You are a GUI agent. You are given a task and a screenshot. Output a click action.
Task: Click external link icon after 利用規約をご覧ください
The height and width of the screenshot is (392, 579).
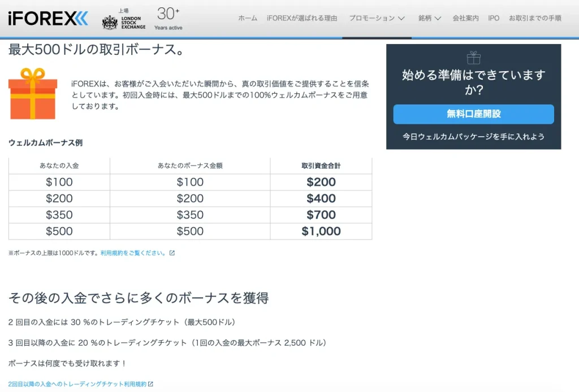tap(172, 253)
